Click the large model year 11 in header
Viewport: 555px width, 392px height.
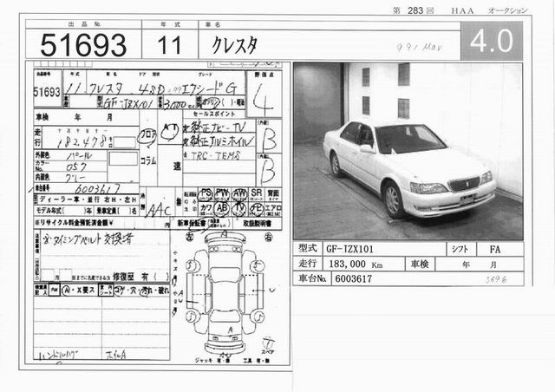click(169, 45)
